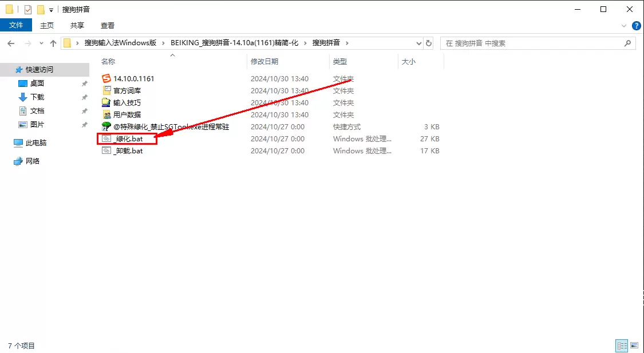Viewport: 644px width, 353px height.
Task: Click the search magnifier icon
Action: click(x=627, y=43)
